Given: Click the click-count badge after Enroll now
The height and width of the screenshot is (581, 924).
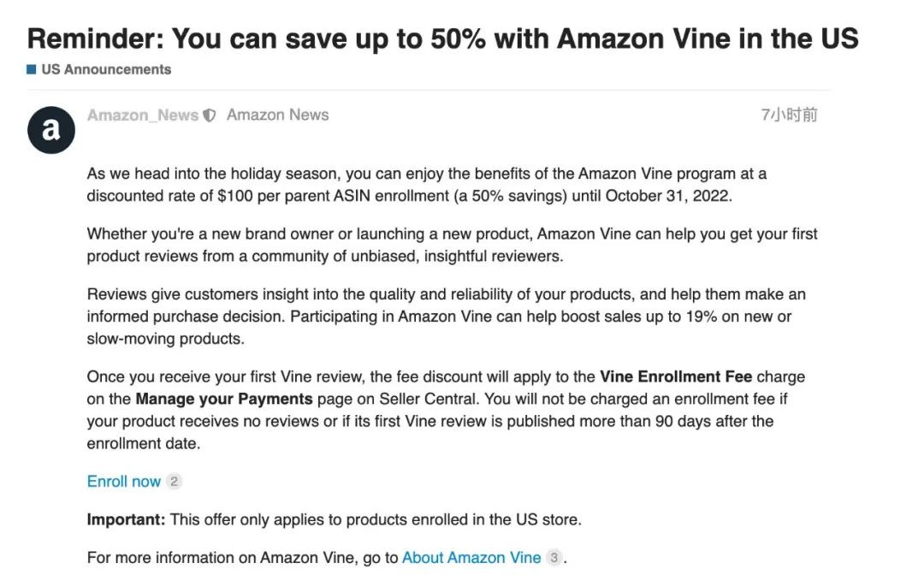Looking at the screenshot, I should tap(174, 482).
